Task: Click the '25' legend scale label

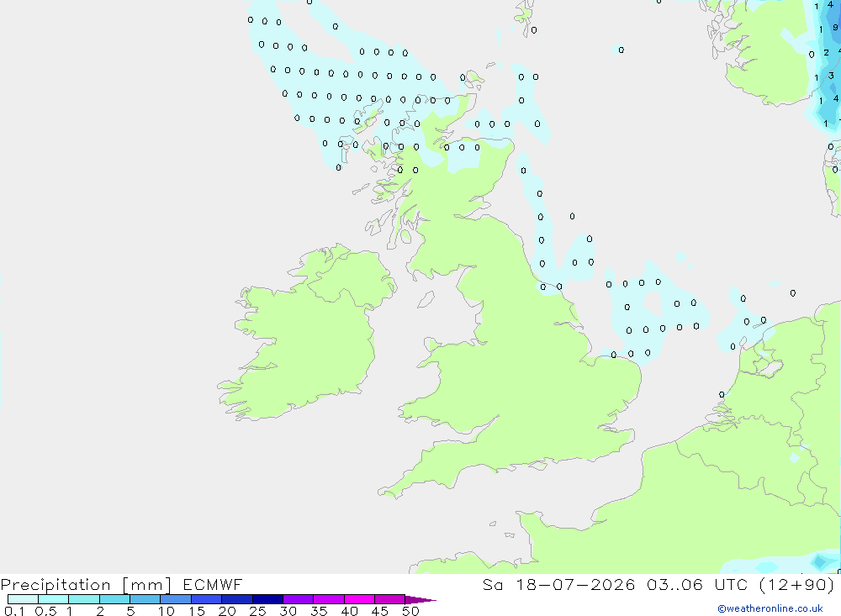Action: [x=257, y=611]
